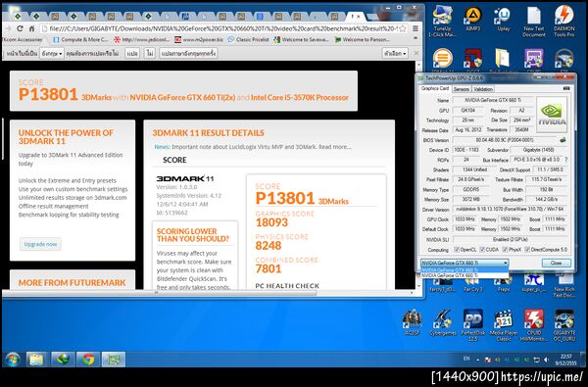The width and height of the screenshot is (588, 387).
Task: Open the Chrome menu (three lines)
Action: pyautogui.click(x=416, y=28)
